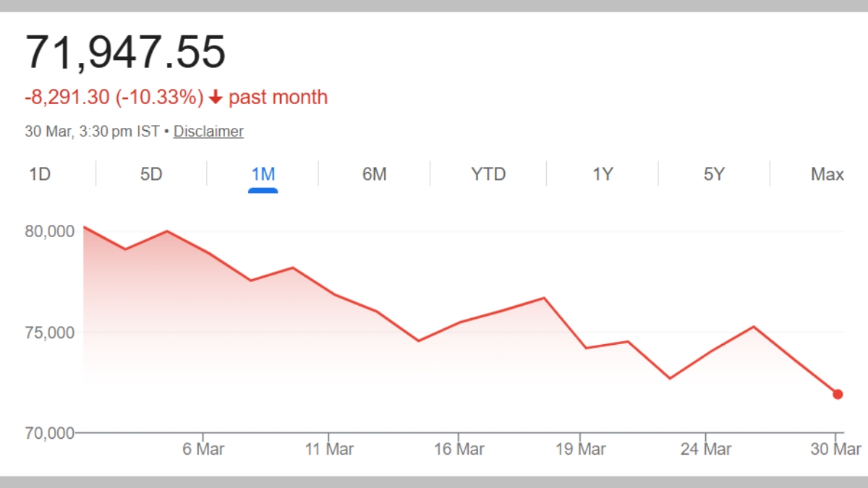868x488 pixels.
Task: Click the 16 Mar axis label
Action: pyautogui.click(x=460, y=449)
